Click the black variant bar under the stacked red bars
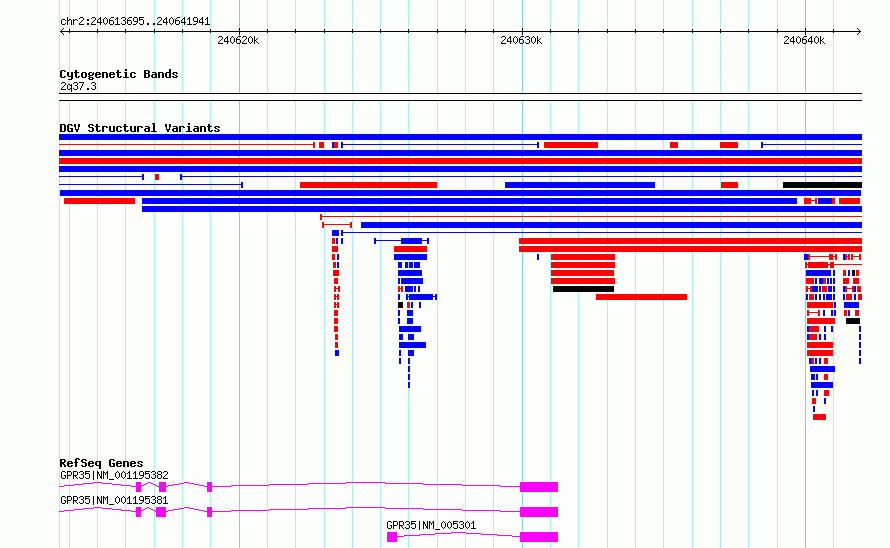Screen dimensions: 890x548 (583, 289)
